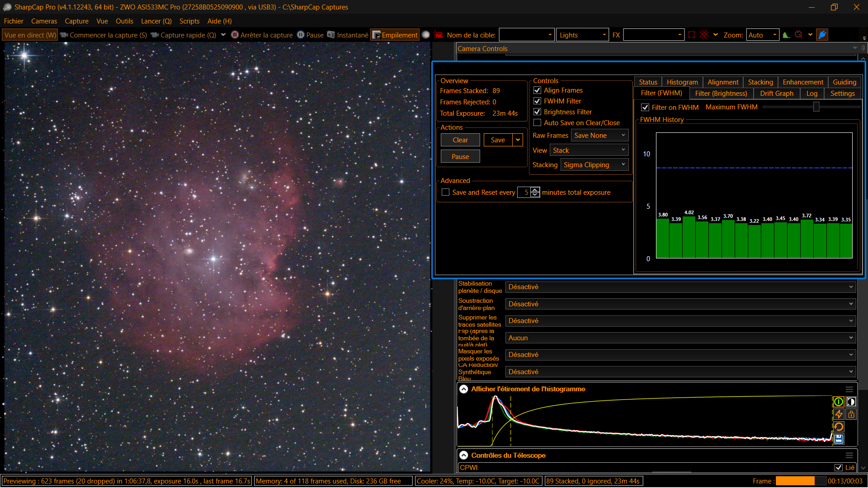Screen dimensions: 868x488
Task: Open the View Stack dropdown
Action: click(x=589, y=150)
